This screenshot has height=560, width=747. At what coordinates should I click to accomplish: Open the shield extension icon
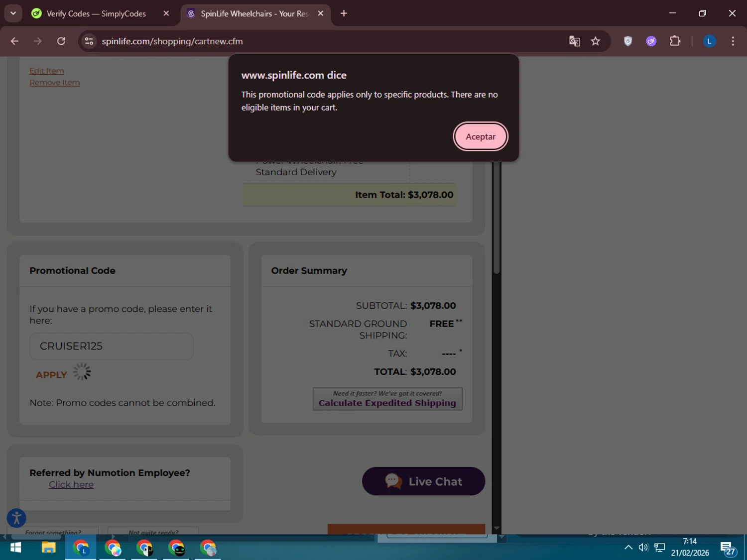coord(628,41)
